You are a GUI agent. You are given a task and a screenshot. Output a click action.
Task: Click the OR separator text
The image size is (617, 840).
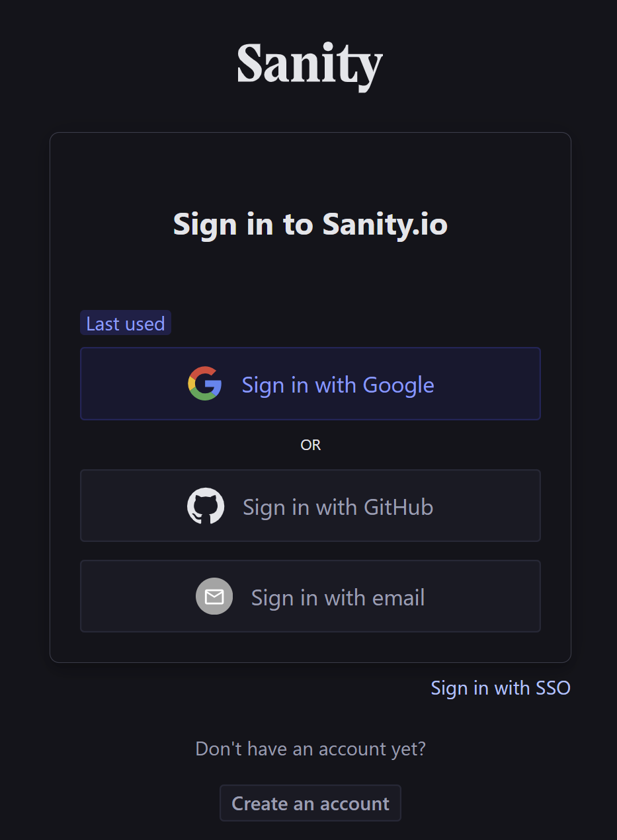pos(310,444)
